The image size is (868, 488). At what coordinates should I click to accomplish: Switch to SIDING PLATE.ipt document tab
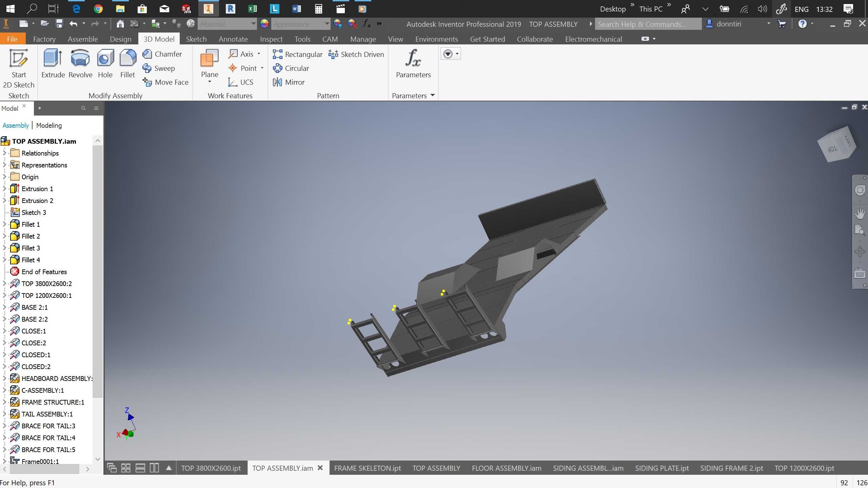click(x=662, y=468)
